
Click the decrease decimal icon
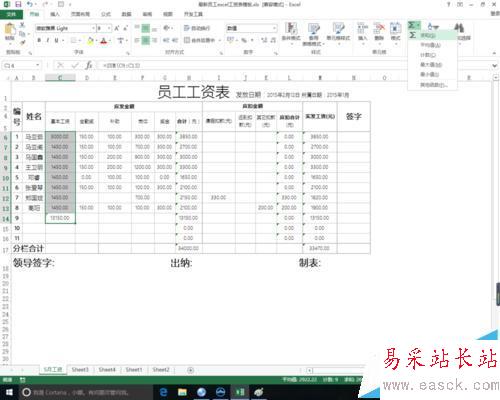[x=273, y=40]
